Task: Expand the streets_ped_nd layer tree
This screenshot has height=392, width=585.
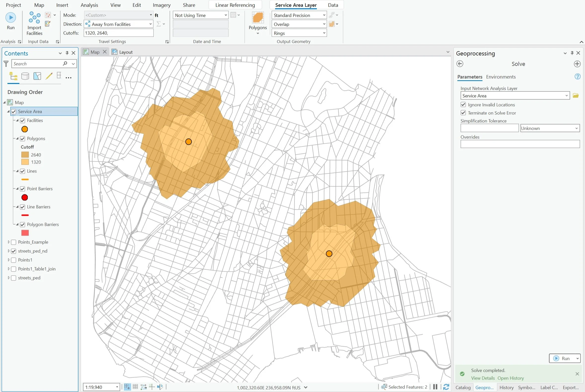Action: 9,251
